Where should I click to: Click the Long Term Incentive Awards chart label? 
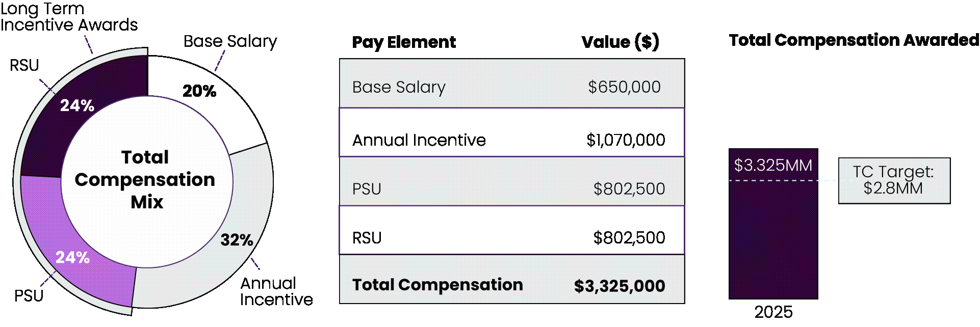point(69,17)
